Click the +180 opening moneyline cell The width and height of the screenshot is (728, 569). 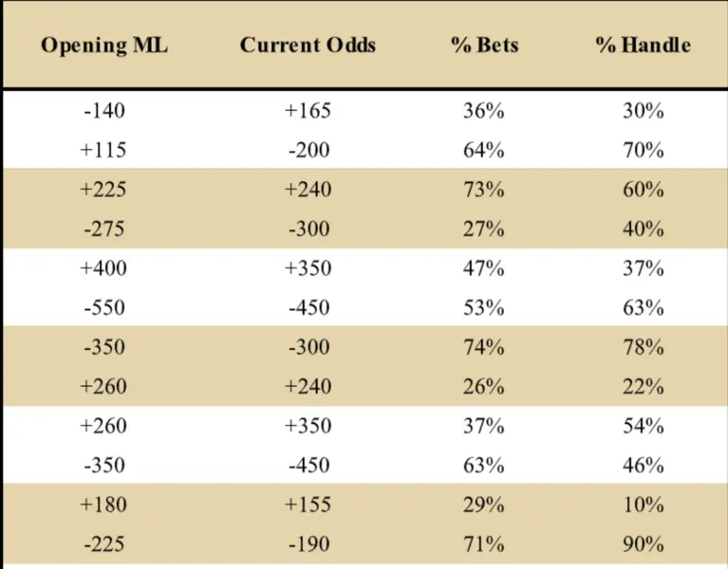coord(103,505)
